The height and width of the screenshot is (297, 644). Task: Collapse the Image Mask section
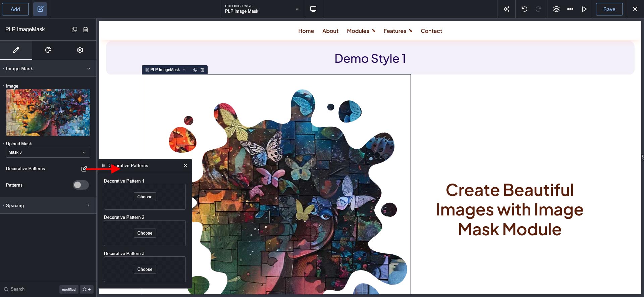point(48,68)
